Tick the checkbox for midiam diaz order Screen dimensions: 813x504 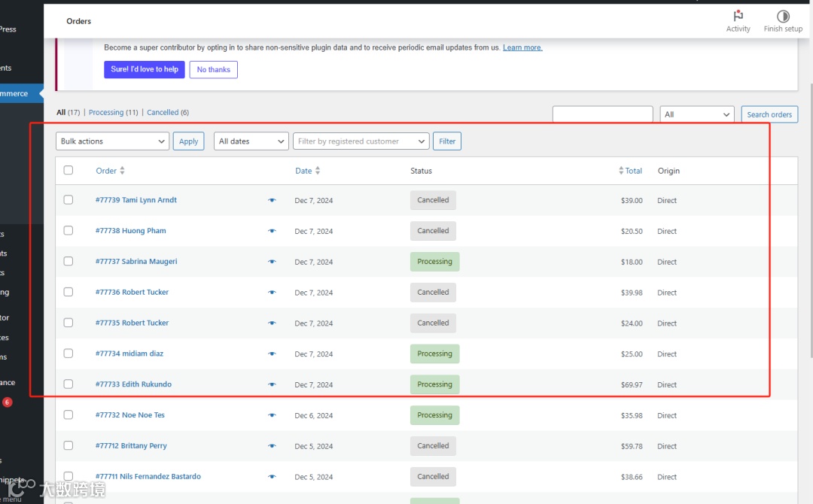point(69,353)
